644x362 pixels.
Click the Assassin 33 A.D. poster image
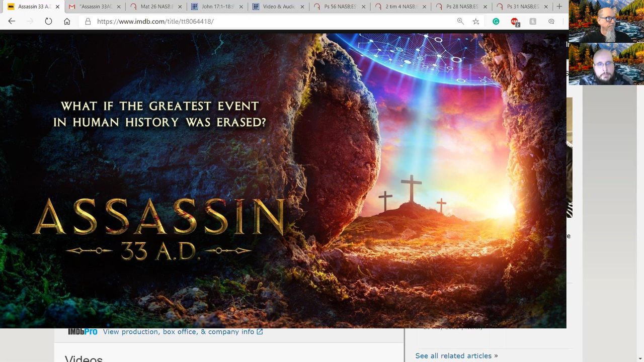283,181
